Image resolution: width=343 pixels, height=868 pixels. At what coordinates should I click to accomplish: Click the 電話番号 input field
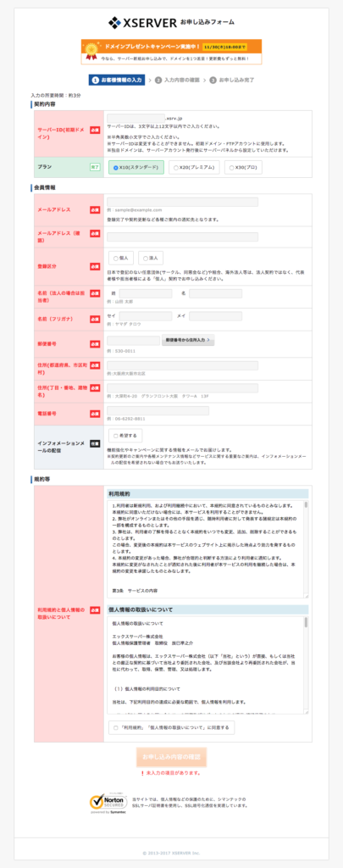click(158, 410)
